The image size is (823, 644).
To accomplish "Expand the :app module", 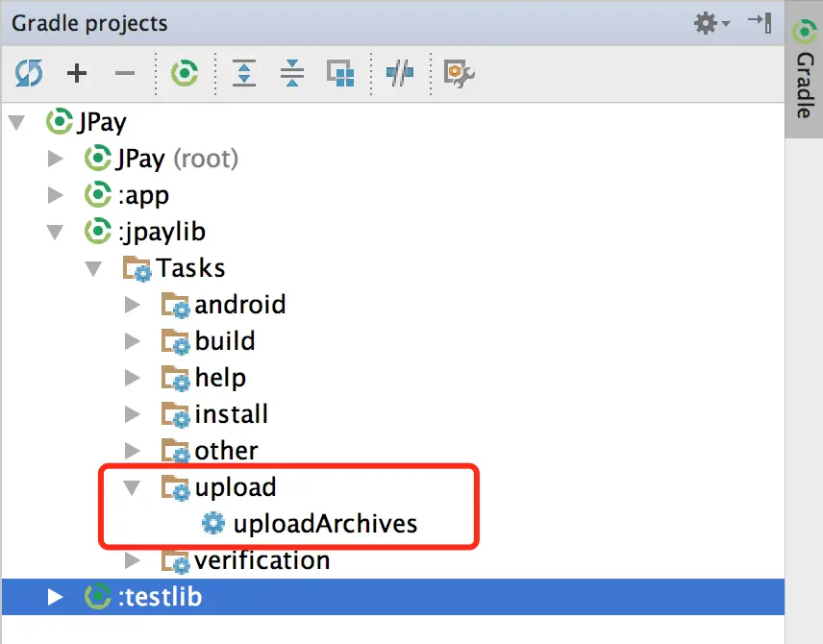I will tap(55, 195).
